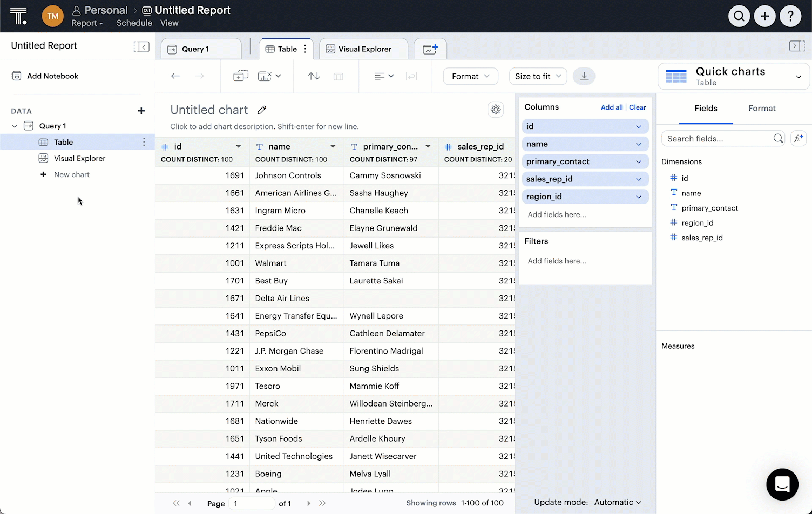The image size is (812, 514).
Task: Add data with the plus icon beside DATA
Action: 141,111
